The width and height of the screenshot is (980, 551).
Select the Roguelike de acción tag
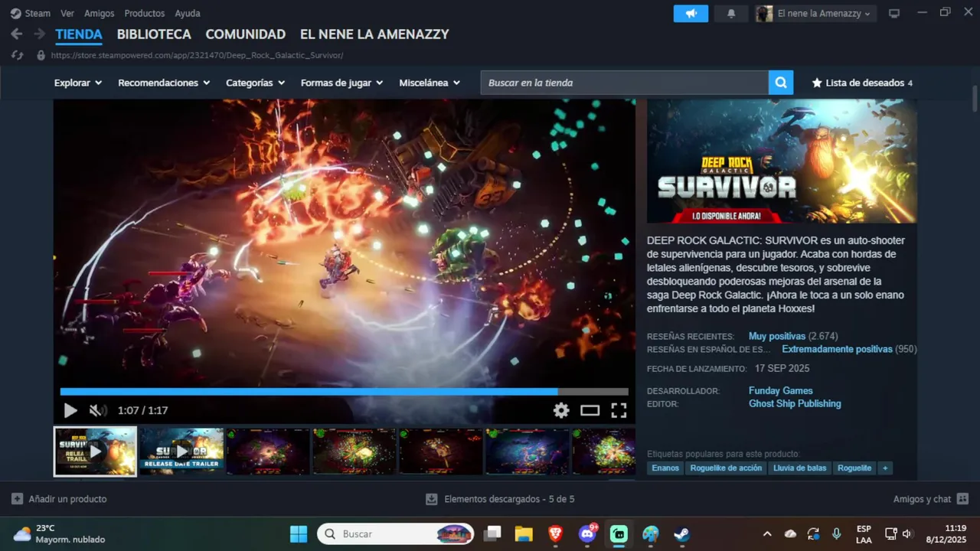[x=726, y=468]
